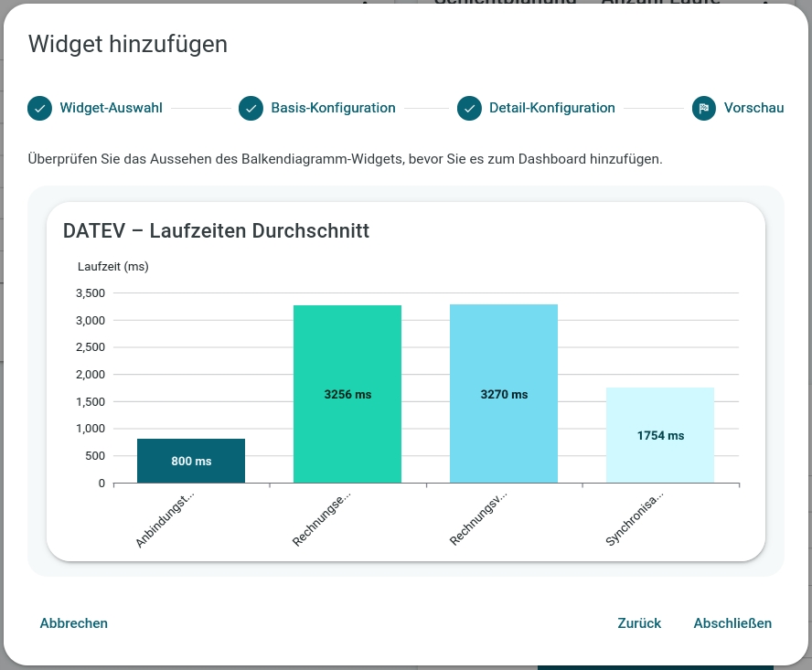Viewport: 812px width, 670px height.
Task: Click the Anbindungst... axis label
Action: (x=165, y=519)
